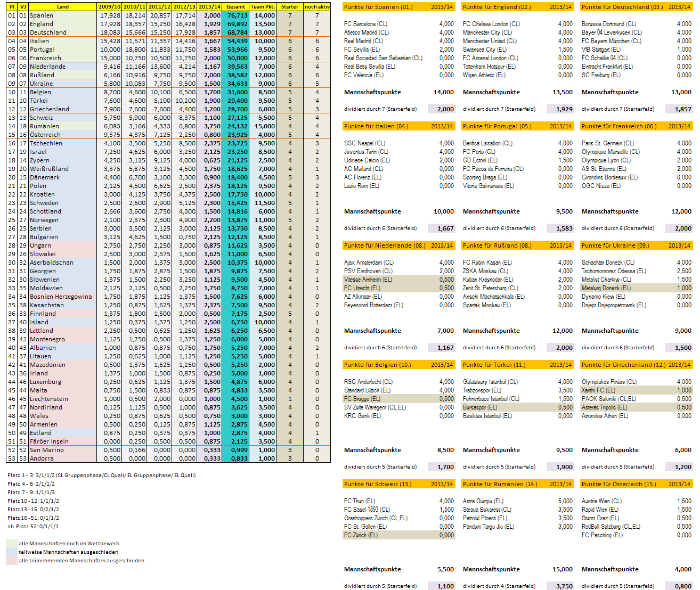Select the 'noch aktiv' column header

click(x=317, y=7)
